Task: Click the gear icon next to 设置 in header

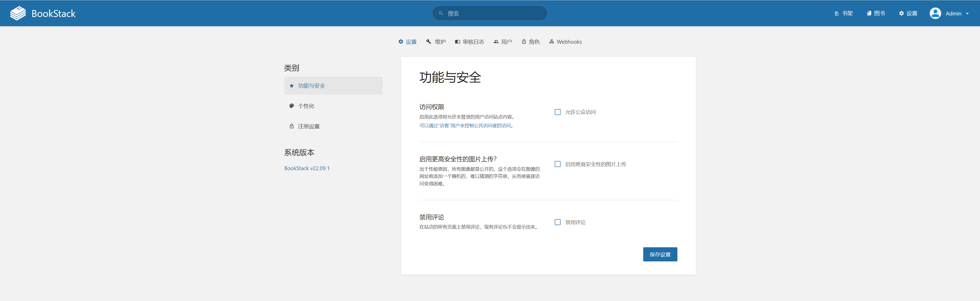Action: [901, 13]
